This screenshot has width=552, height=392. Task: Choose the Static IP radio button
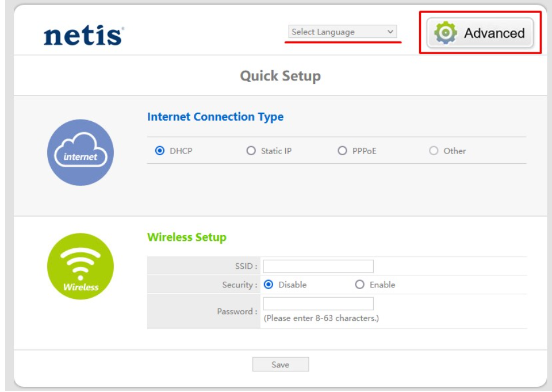click(x=251, y=151)
